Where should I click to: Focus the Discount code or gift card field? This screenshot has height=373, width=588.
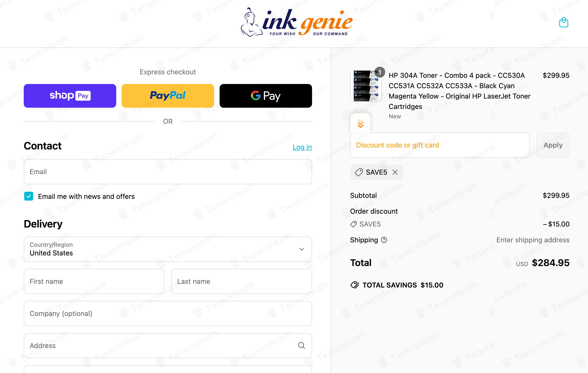click(x=440, y=145)
